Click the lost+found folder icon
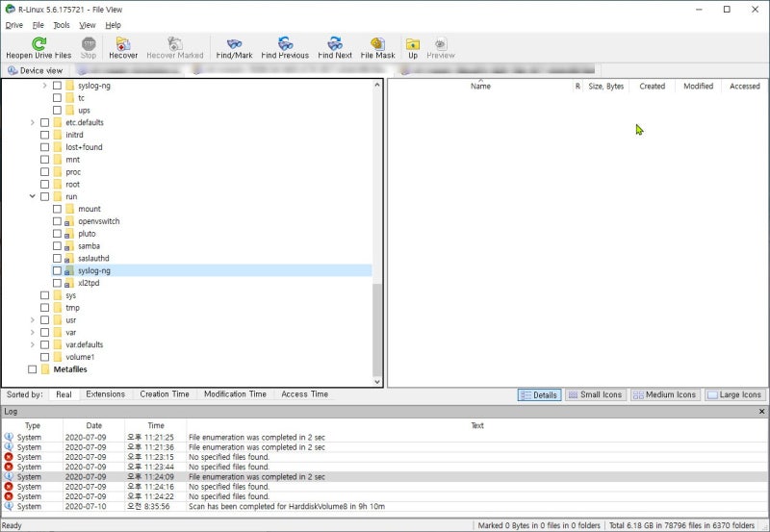 (x=58, y=147)
